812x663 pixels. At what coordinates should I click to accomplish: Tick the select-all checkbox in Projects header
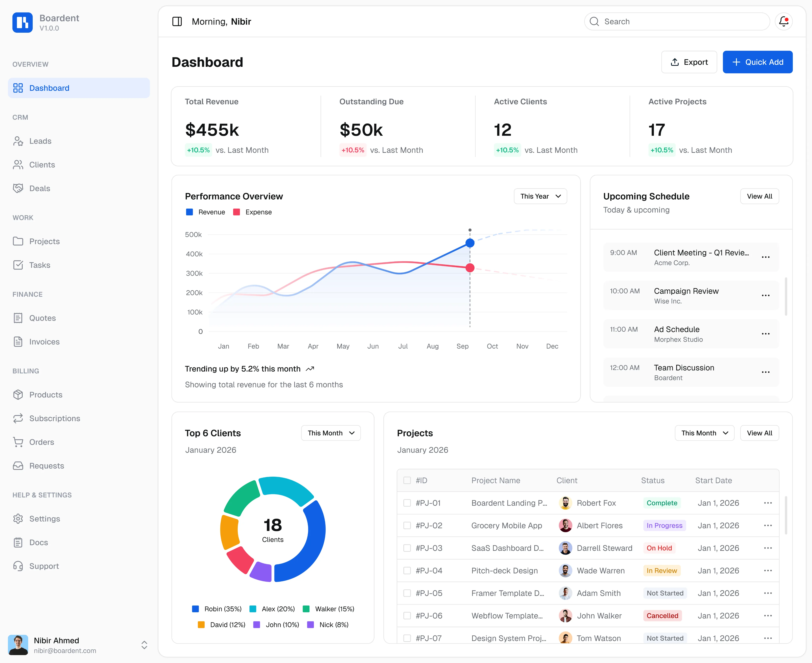407,480
